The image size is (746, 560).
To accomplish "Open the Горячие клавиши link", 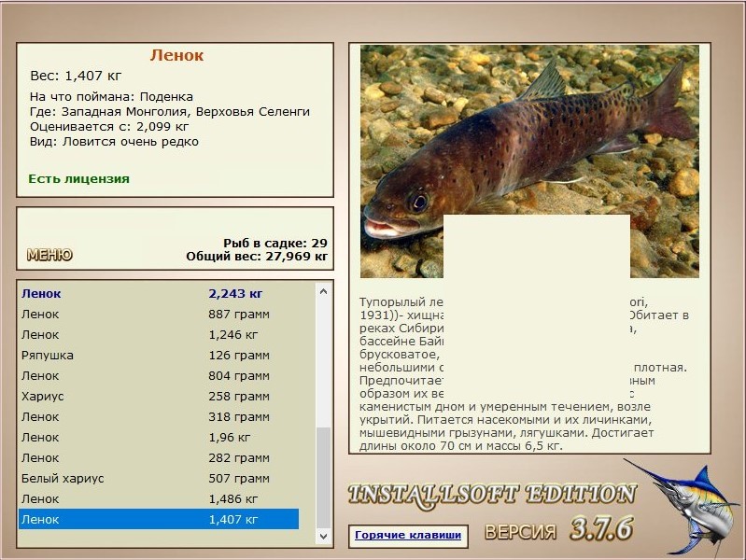I will coord(408,535).
